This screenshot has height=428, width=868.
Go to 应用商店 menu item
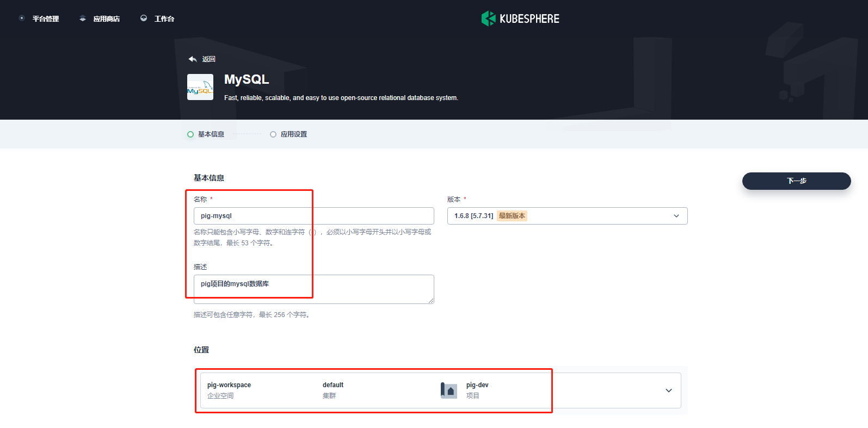[x=107, y=18]
